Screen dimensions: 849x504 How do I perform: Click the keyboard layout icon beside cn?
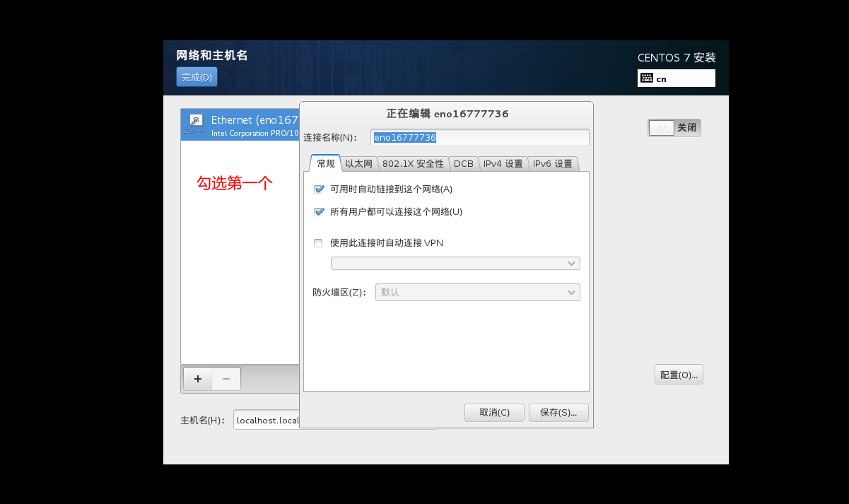tap(648, 78)
